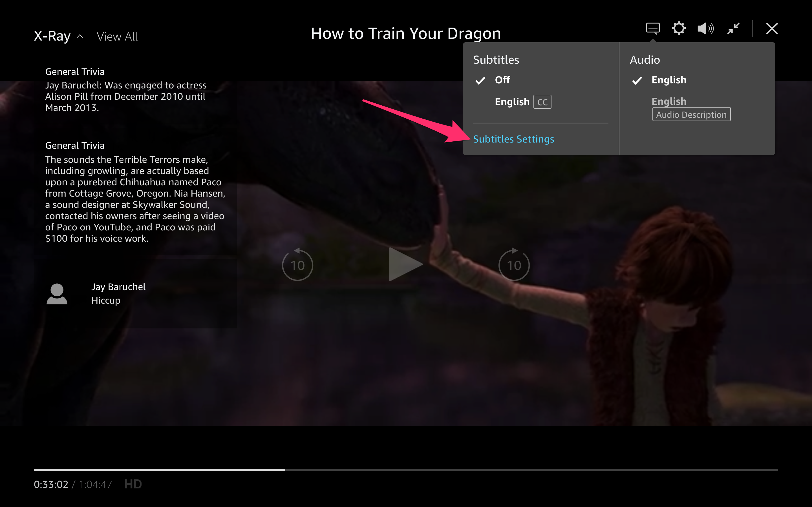Click the rewind 10s icon

click(297, 265)
